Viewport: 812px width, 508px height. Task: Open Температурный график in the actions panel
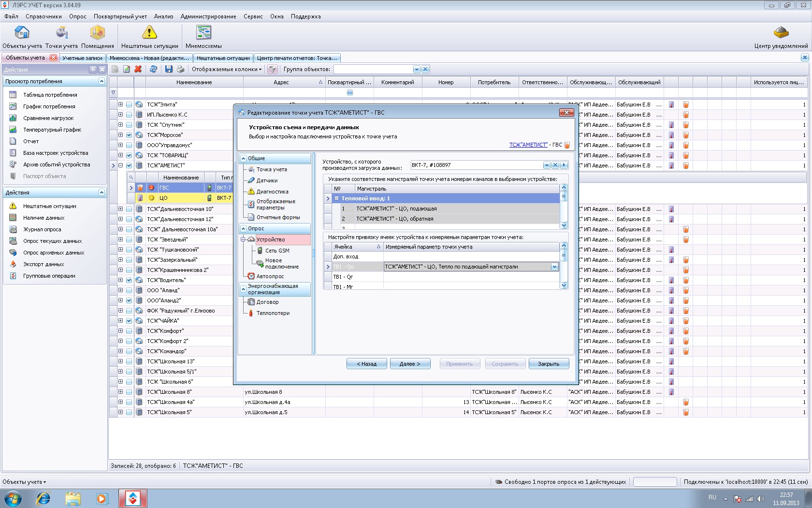coord(52,130)
